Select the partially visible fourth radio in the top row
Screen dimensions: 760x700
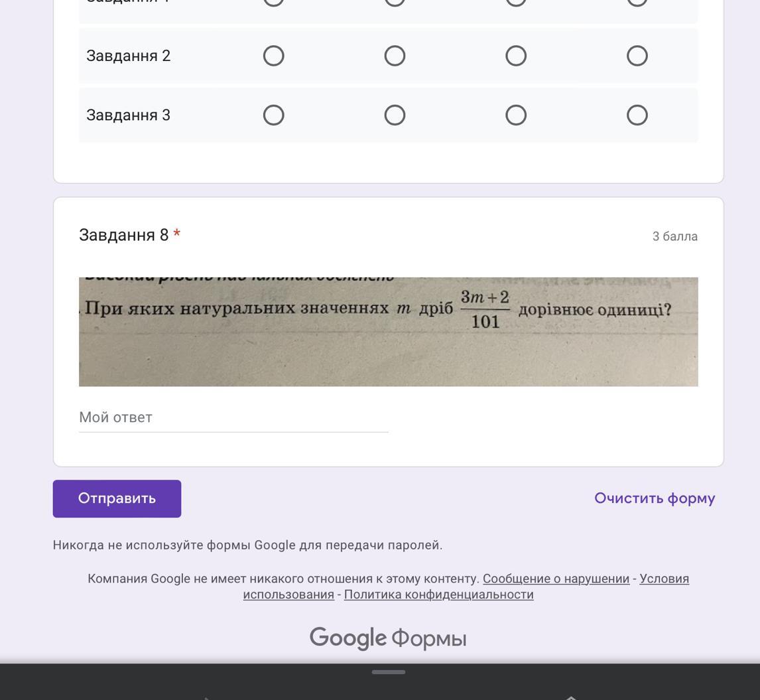coord(637,2)
